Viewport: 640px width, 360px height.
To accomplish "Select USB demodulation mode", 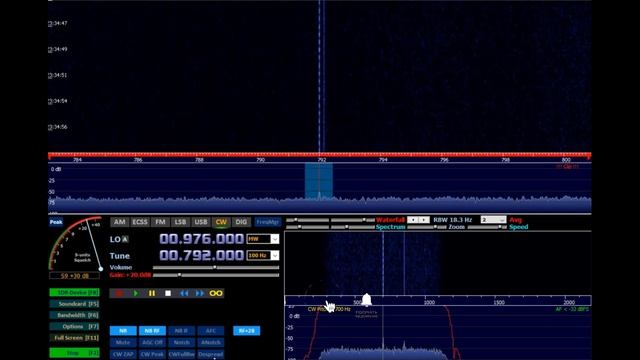I will [200, 222].
